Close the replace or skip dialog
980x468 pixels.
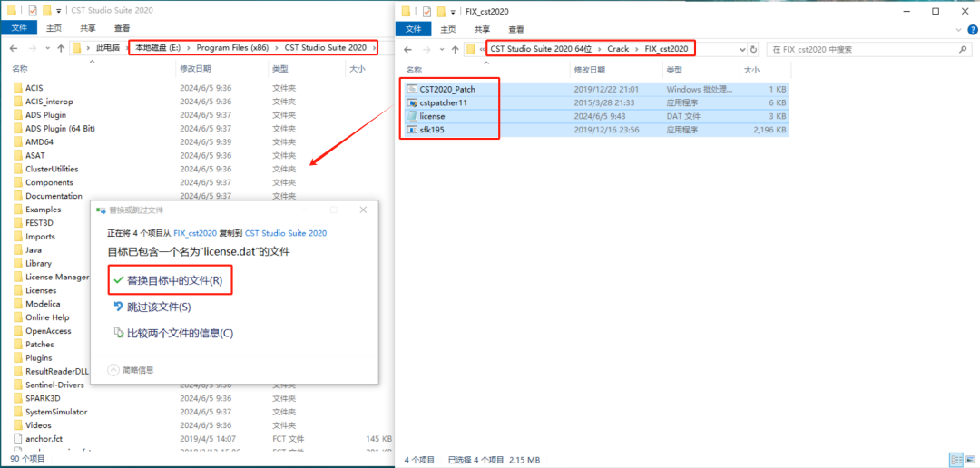tap(363, 210)
